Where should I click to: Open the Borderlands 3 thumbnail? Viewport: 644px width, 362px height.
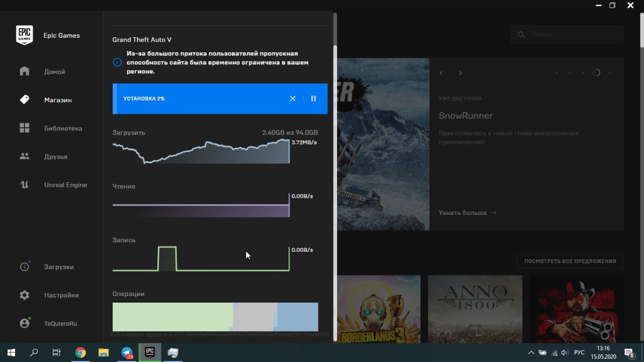click(x=379, y=309)
